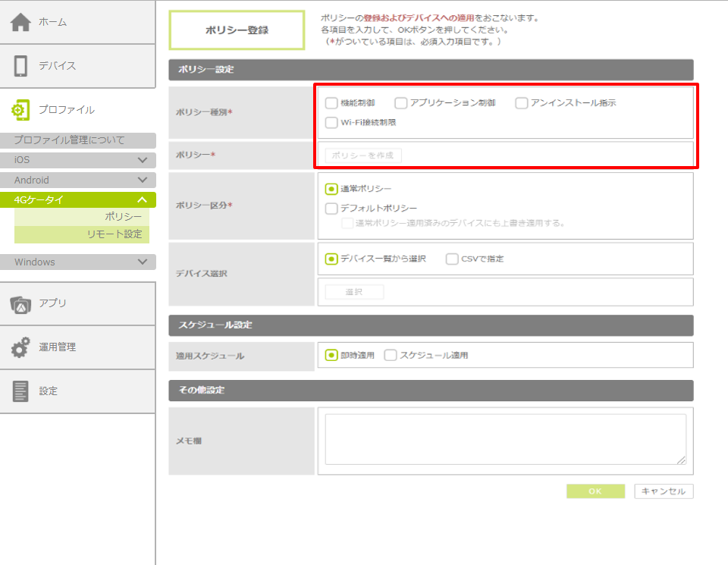Select the デフォルトポリシー option
Viewport: 728px width, 565px height.
[331, 209]
